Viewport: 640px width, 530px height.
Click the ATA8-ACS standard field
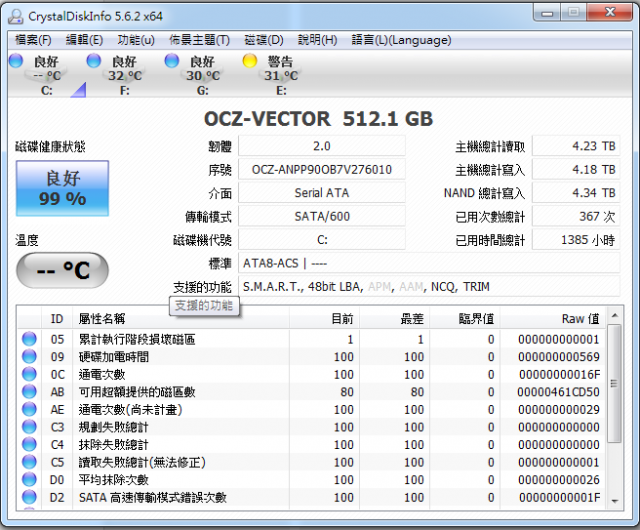point(429,263)
